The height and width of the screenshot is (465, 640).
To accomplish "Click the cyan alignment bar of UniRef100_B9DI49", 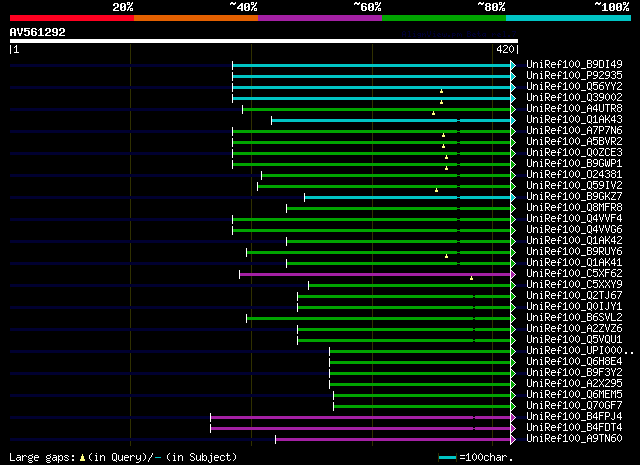I will [x=371, y=65].
